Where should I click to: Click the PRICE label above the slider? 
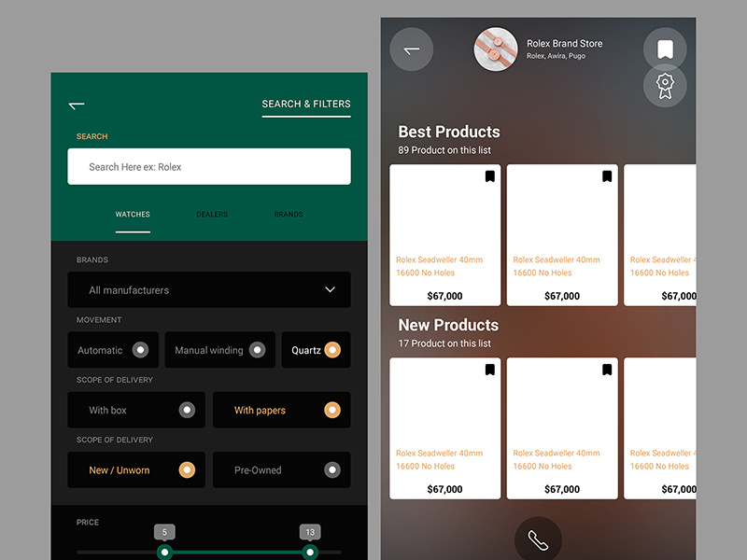click(x=88, y=523)
